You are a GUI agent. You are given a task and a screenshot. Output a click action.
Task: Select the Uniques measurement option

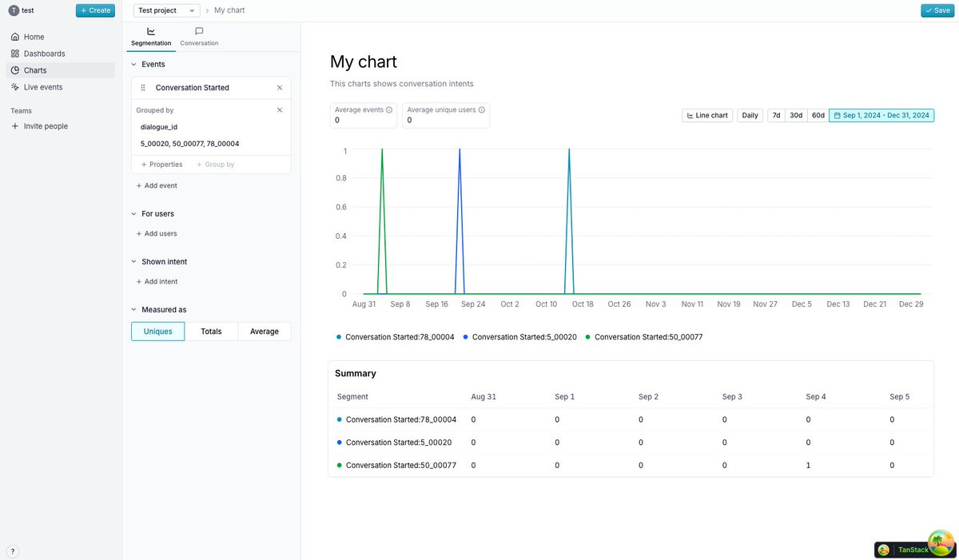point(157,332)
